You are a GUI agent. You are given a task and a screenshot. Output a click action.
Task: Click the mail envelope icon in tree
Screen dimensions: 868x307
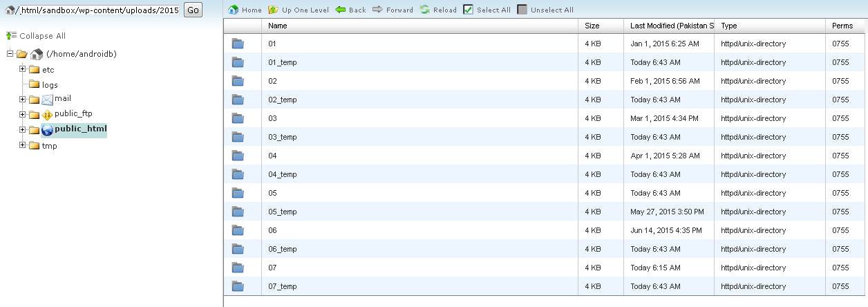[47, 99]
